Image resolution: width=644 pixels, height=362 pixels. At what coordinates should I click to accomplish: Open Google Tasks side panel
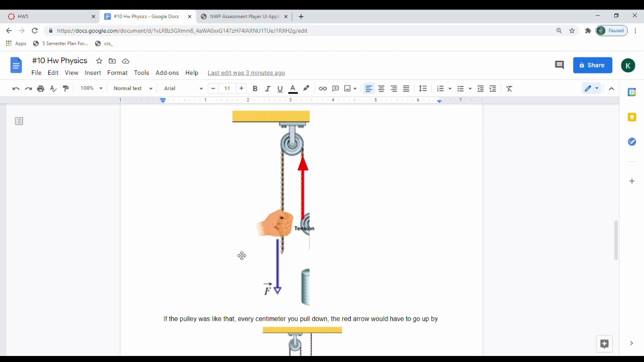pyautogui.click(x=632, y=142)
